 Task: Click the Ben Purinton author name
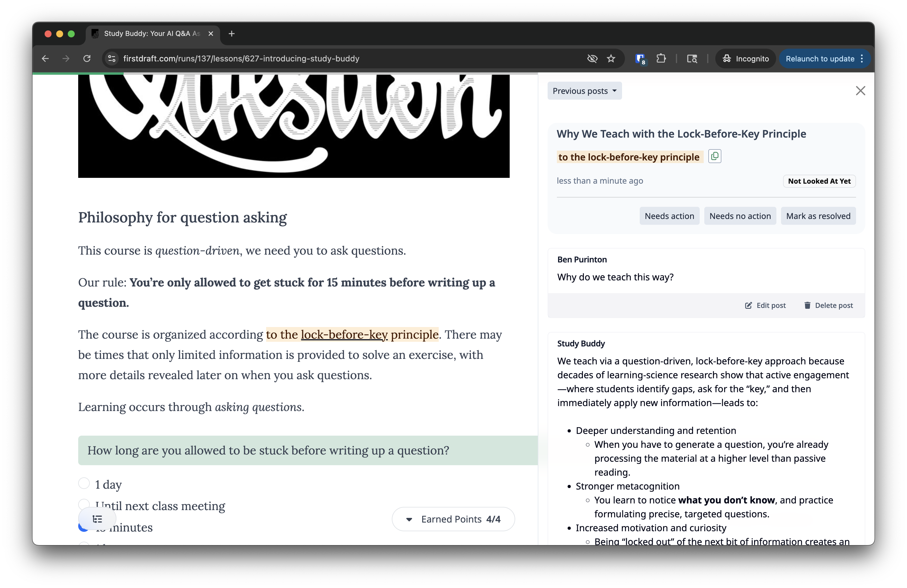click(x=582, y=260)
